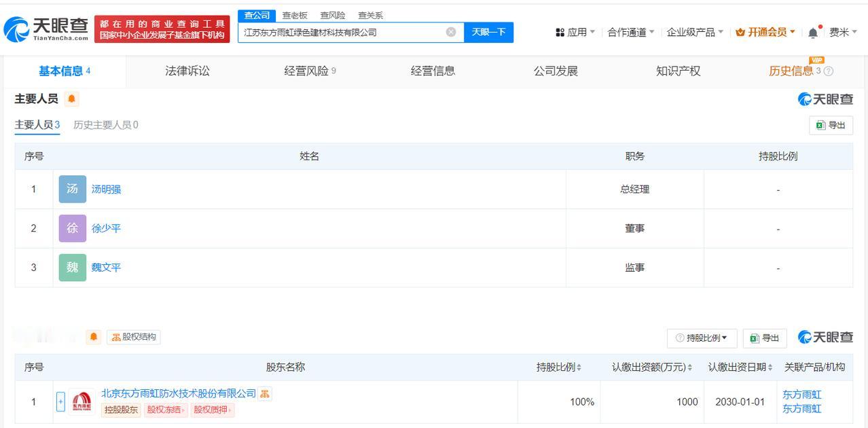This screenshot has width=868, height=428.
Task: Click the structure icon after 北京东方雨虹 shareholder name
Action: (x=265, y=393)
